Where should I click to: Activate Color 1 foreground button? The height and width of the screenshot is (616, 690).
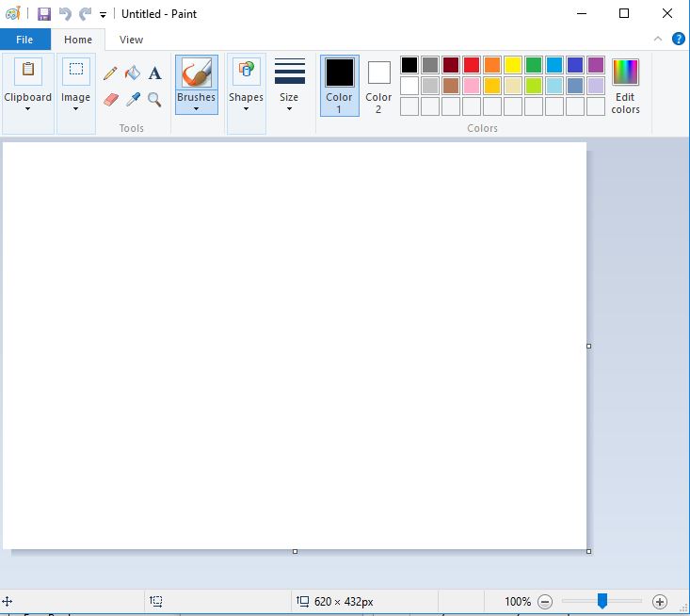[x=339, y=86]
